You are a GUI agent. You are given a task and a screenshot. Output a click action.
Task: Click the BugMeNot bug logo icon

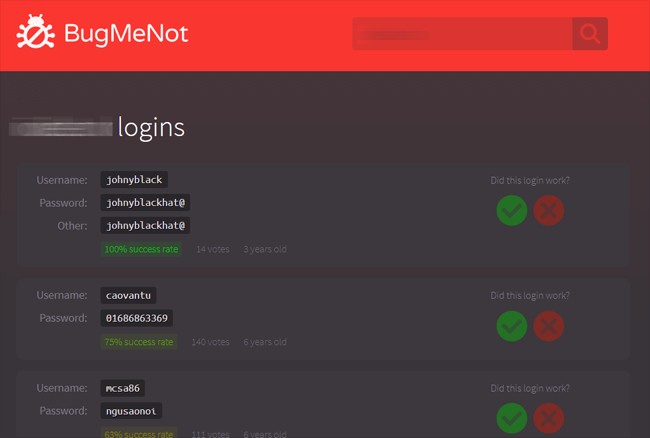pyautogui.click(x=34, y=33)
